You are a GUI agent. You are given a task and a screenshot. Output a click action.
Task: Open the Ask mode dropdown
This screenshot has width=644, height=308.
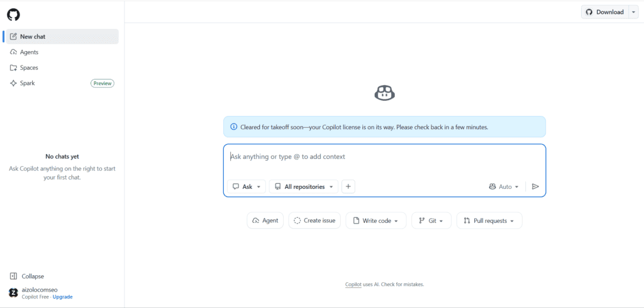[x=247, y=186]
